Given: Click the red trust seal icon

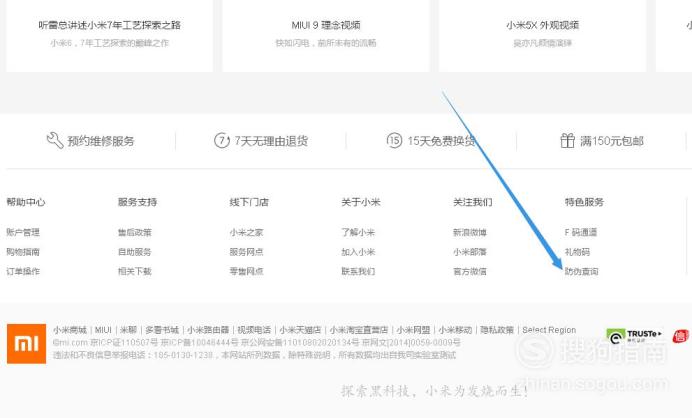Looking at the screenshot, I should [x=680, y=336].
